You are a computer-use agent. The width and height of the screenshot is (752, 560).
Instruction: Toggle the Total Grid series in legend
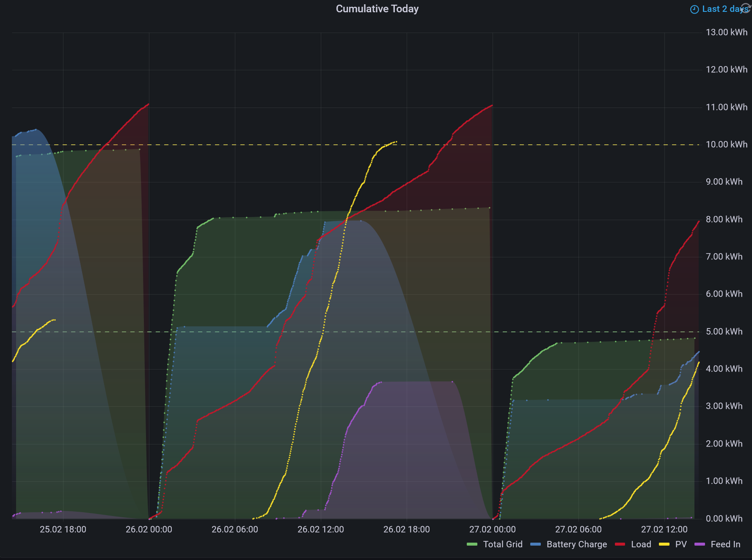(x=503, y=544)
